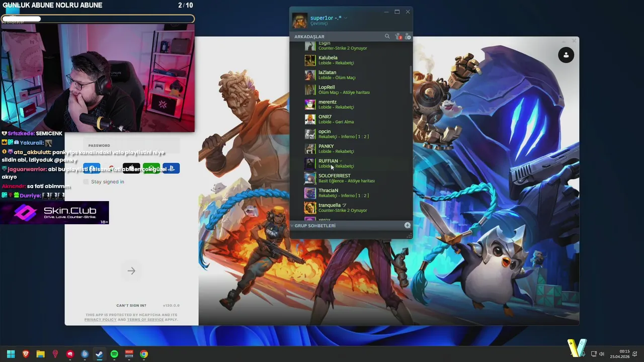The image size is (644, 362).
Task: Click the Riot client profile icon
Action: [x=566, y=55]
